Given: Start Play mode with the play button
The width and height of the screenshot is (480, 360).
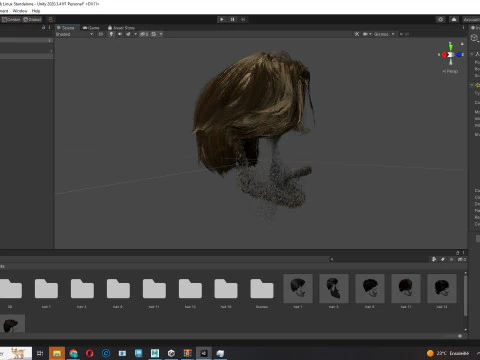Looking at the screenshot, I should point(222,19).
